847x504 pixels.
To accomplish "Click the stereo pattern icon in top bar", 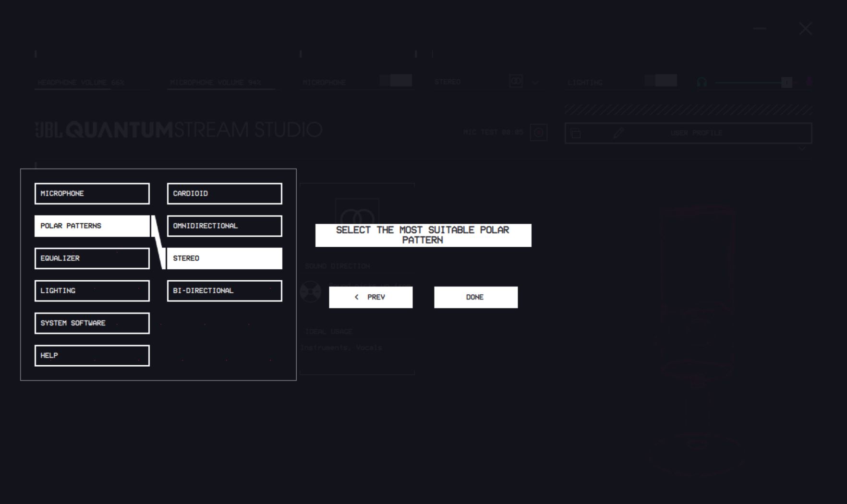I will [x=516, y=82].
